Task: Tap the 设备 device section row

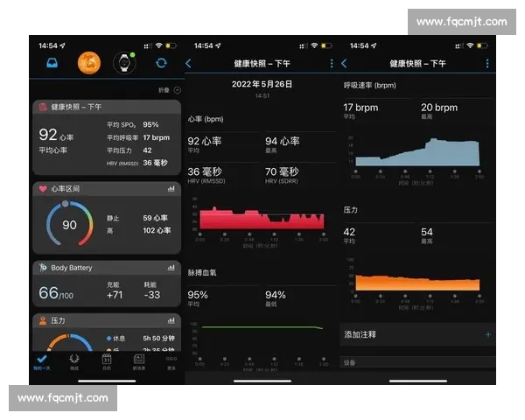Action: pyautogui.click(x=418, y=362)
